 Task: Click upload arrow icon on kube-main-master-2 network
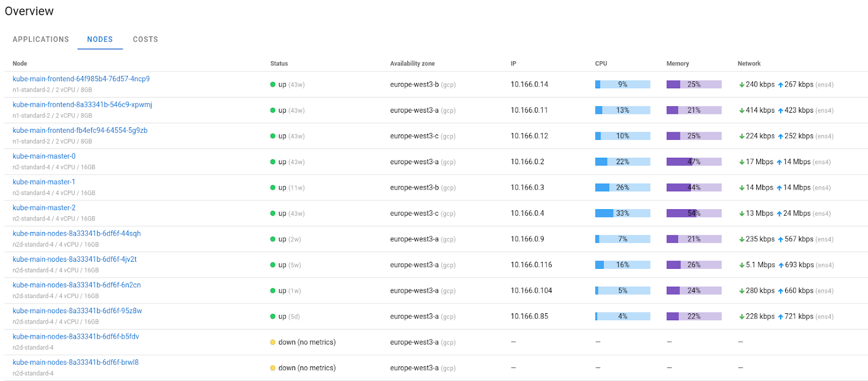pyautogui.click(x=779, y=214)
